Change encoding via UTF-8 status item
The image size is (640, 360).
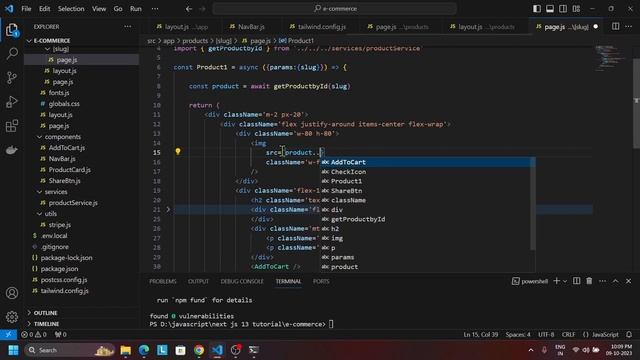click(x=546, y=334)
